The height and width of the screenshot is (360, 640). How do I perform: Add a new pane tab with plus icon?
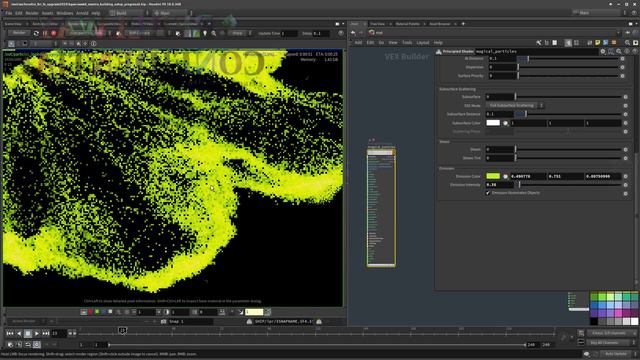[x=463, y=24]
